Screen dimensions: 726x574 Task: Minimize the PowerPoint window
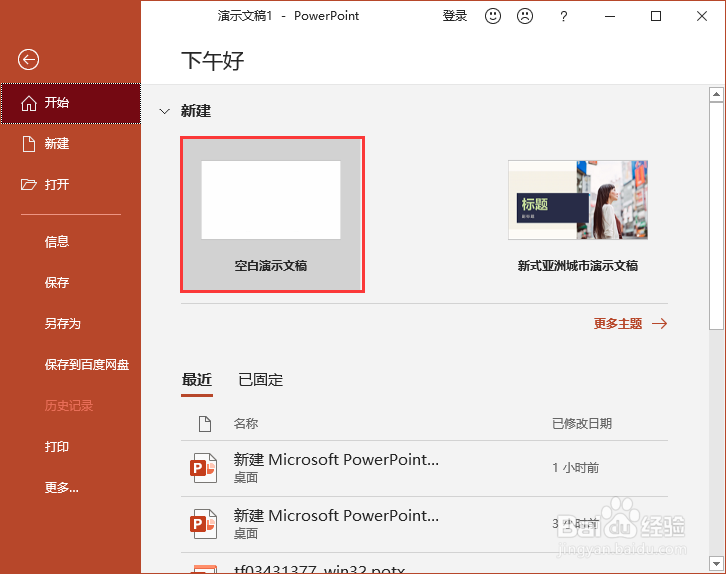coord(610,16)
